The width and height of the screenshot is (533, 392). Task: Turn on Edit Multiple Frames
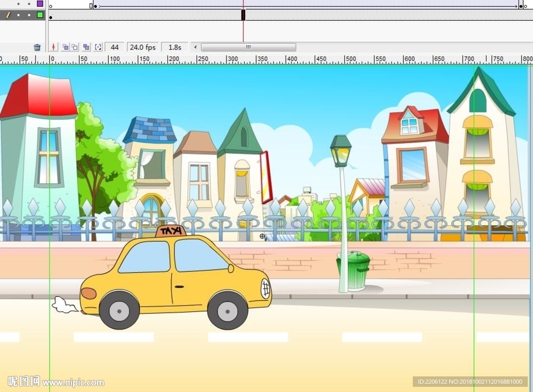(x=86, y=47)
